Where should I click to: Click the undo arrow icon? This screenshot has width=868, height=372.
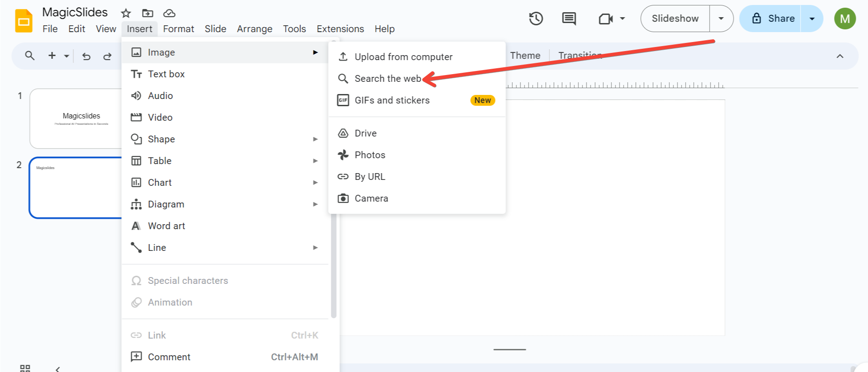coord(86,56)
